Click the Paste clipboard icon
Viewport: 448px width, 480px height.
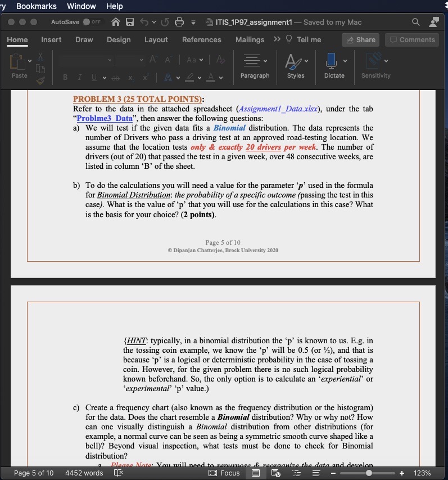tap(18, 61)
